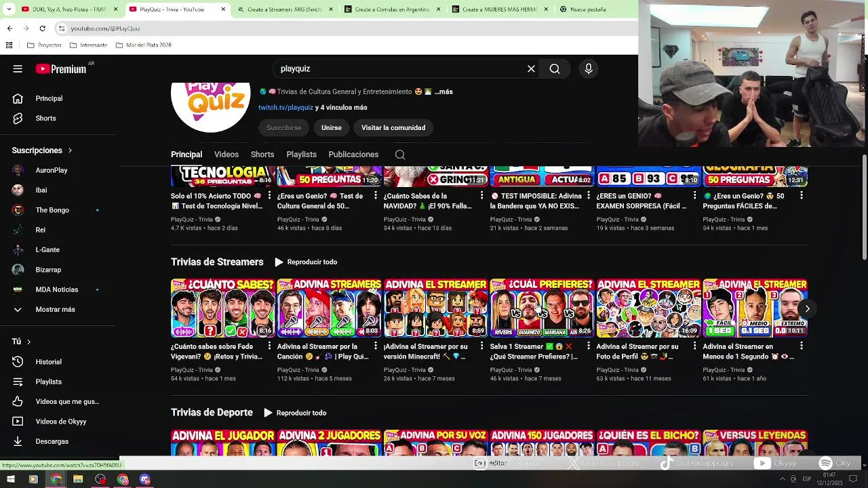
Task: Open the browser apps grid icon
Action: point(9,45)
